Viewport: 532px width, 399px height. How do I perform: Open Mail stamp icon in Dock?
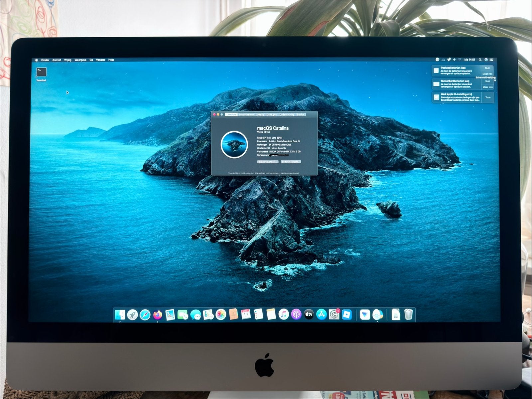pyautogui.click(x=170, y=315)
